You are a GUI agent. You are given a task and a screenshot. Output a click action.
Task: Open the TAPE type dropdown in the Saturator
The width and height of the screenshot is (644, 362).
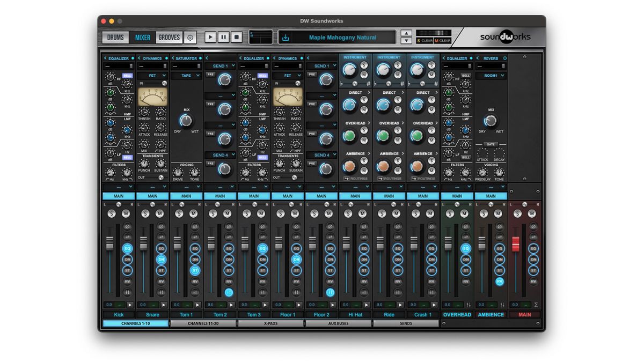coord(186,75)
